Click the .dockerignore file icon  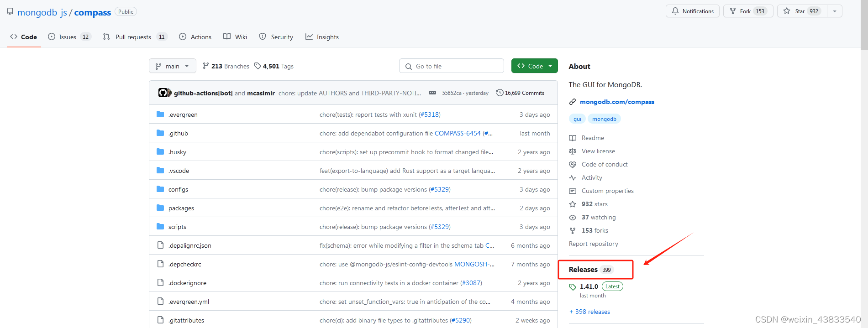coord(160,282)
